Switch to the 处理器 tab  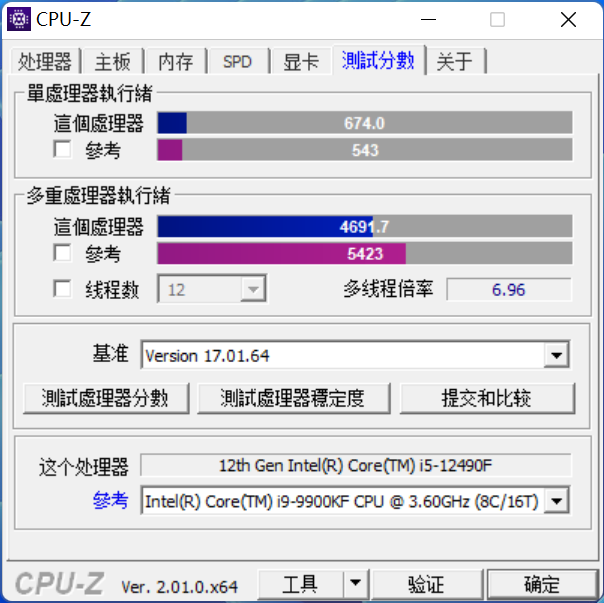[45, 61]
